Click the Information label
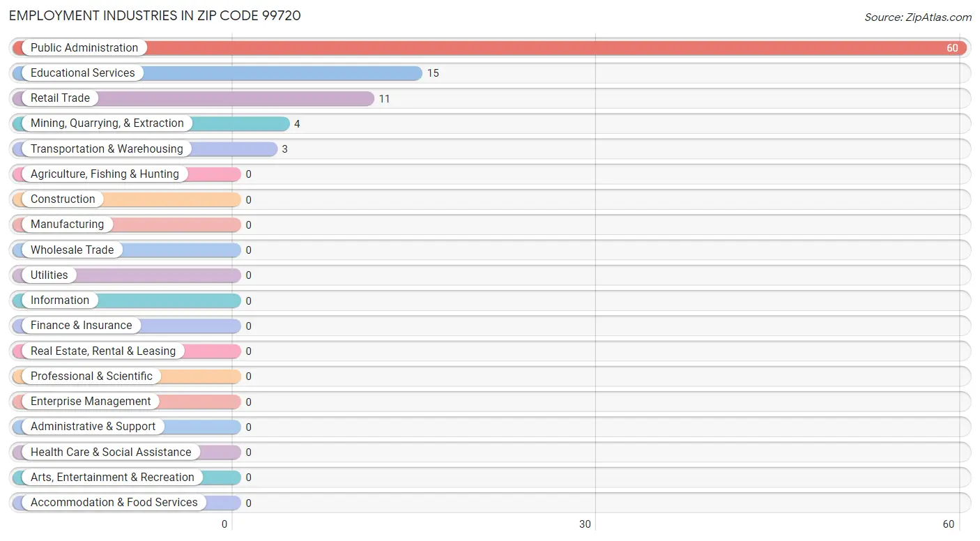Image resolution: width=980 pixels, height=541 pixels. click(x=60, y=300)
